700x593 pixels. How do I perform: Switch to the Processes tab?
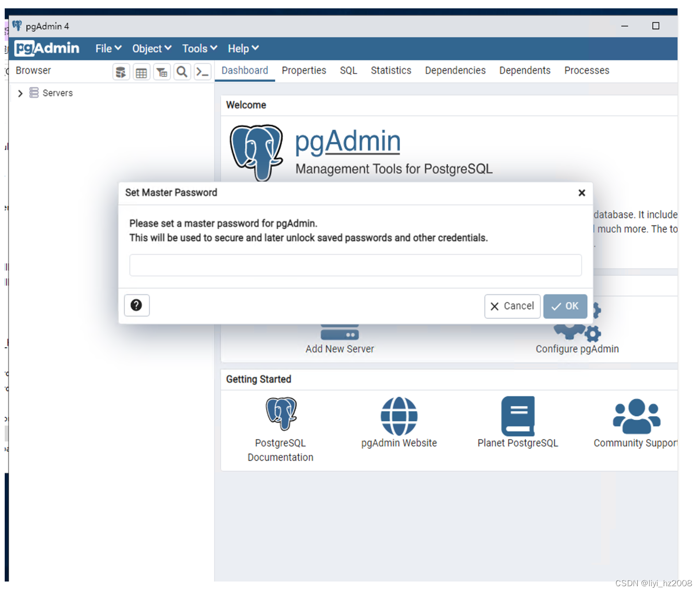tap(587, 70)
